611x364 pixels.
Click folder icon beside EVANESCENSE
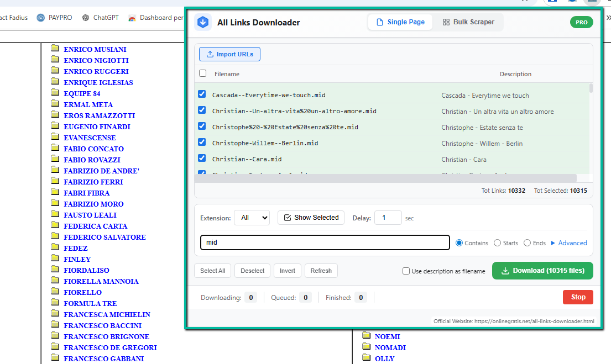pyautogui.click(x=55, y=136)
